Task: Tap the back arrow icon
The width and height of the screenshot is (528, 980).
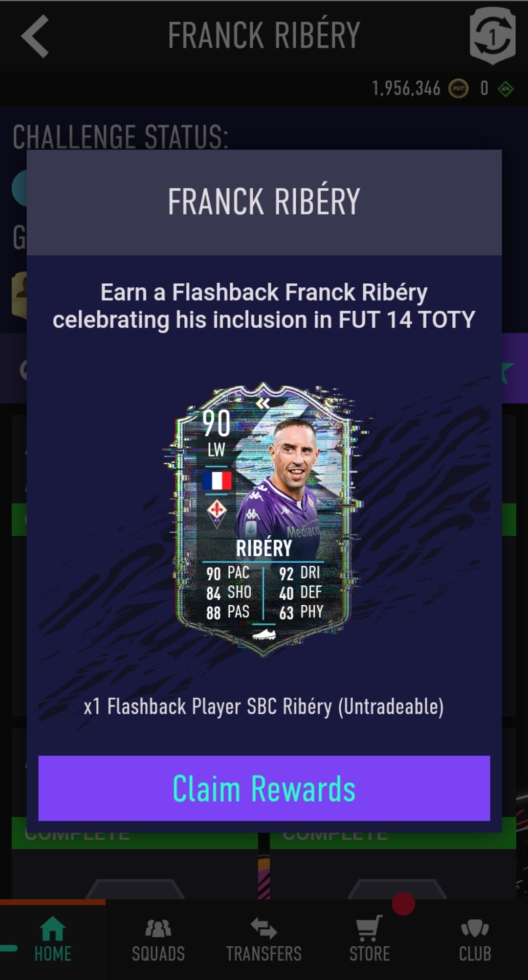Action: click(x=35, y=36)
